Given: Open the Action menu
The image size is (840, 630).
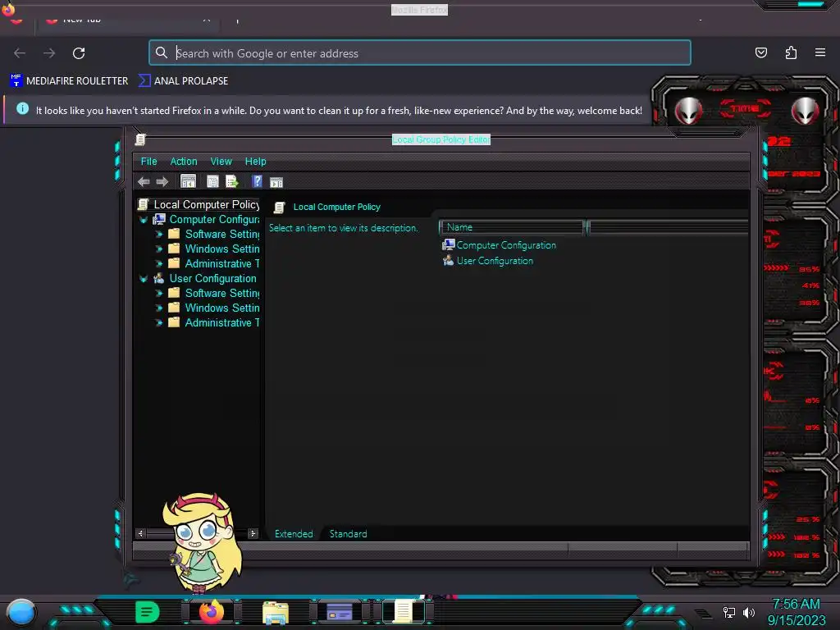Looking at the screenshot, I should [x=184, y=162].
